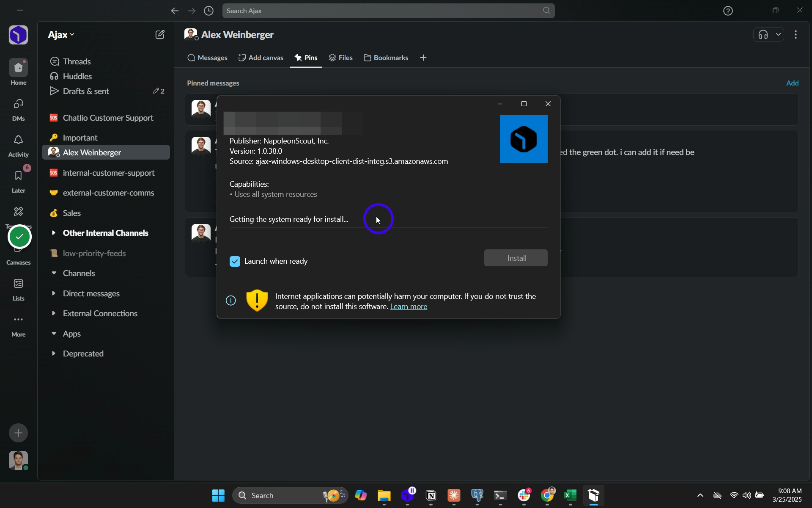This screenshot has width=812, height=508.
Task: Open Excel from the taskbar
Action: [570, 495]
